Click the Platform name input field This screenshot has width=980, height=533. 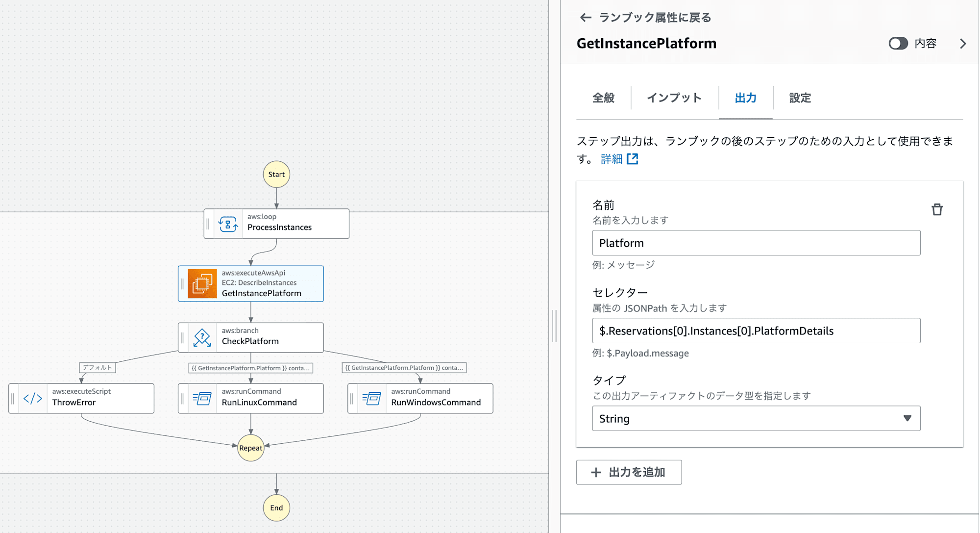756,243
